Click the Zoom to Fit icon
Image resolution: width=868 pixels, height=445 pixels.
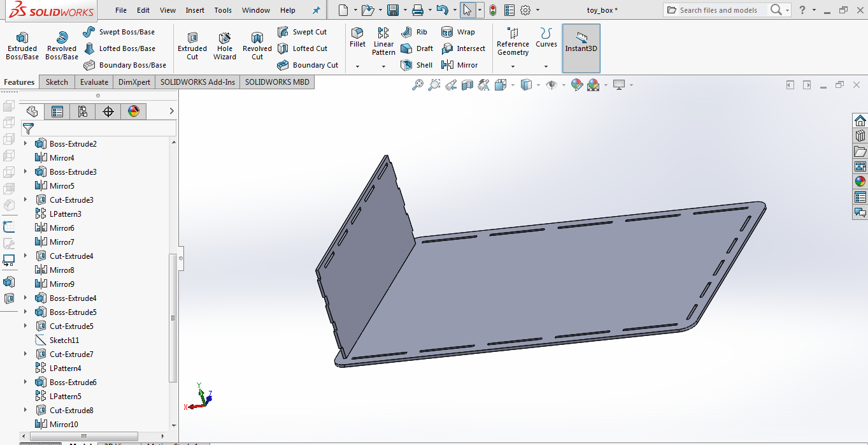point(418,85)
